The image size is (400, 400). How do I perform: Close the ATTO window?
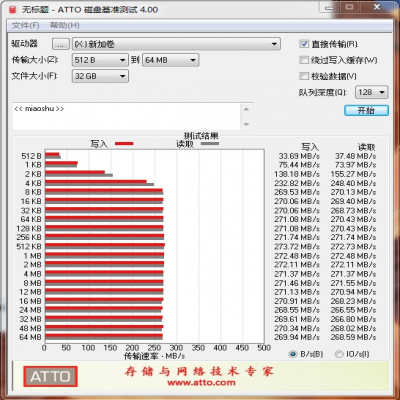377,7
